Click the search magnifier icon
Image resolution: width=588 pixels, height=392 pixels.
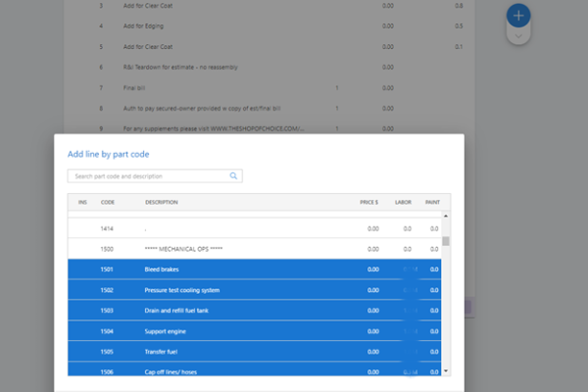(x=233, y=176)
